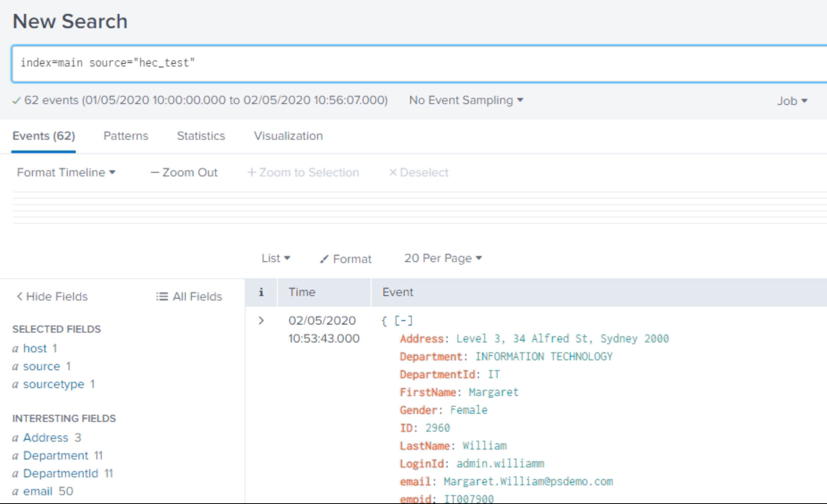The width and height of the screenshot is (827, 504).
Task: Select the source field
Action: point(41,366)
